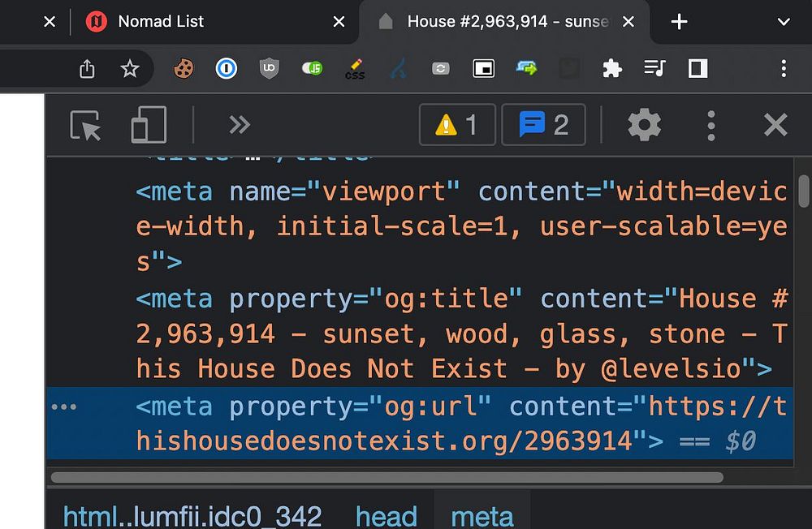This screenshot has height=529, width=812.
Task: Close the Nomad List tab
Action: pos(339,22)
